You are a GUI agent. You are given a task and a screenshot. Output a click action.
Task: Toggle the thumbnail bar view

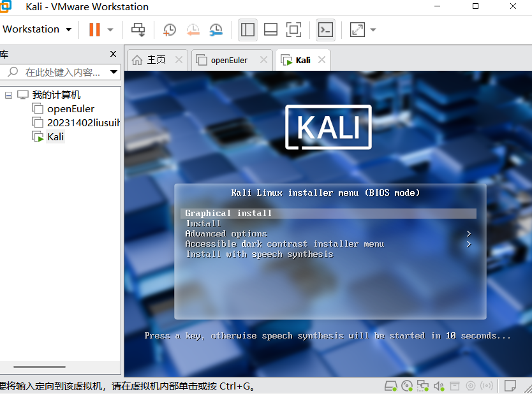(270, 30)
